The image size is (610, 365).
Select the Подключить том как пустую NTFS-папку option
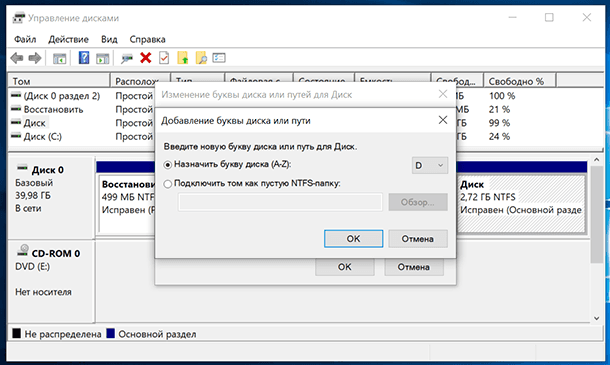(x=168, y=184)
